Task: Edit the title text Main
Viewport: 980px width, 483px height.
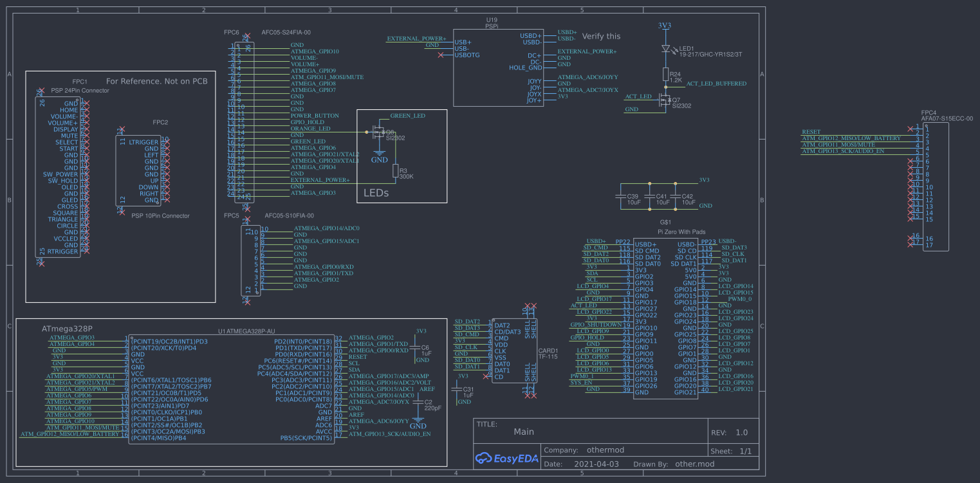Action: click(524, 432)
